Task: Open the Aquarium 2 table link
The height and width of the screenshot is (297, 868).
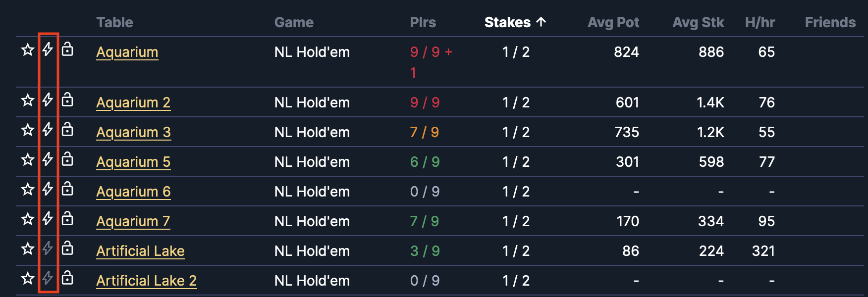Action: pyautogui.click(x=133, y=102)
